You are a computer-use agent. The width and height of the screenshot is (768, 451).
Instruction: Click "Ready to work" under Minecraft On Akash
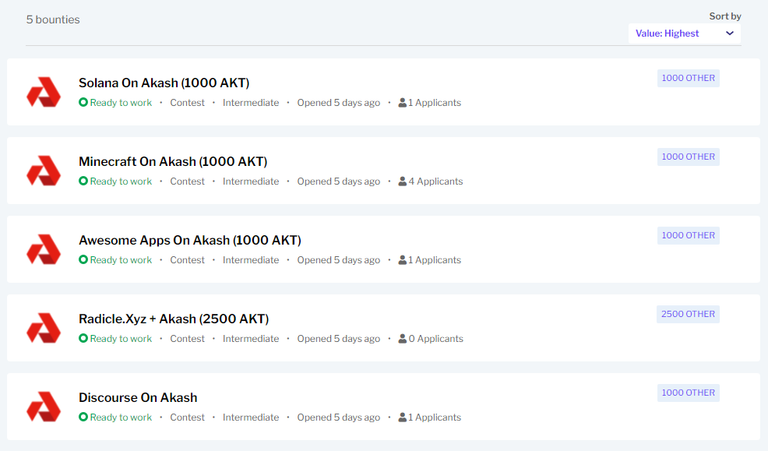point(121,182)
